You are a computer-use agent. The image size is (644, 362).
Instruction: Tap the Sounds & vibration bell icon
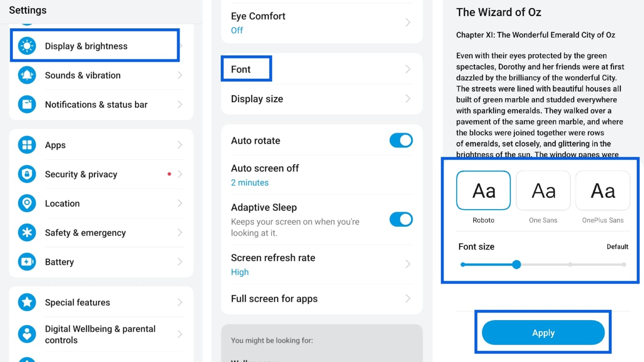click(x=27, y=75)
